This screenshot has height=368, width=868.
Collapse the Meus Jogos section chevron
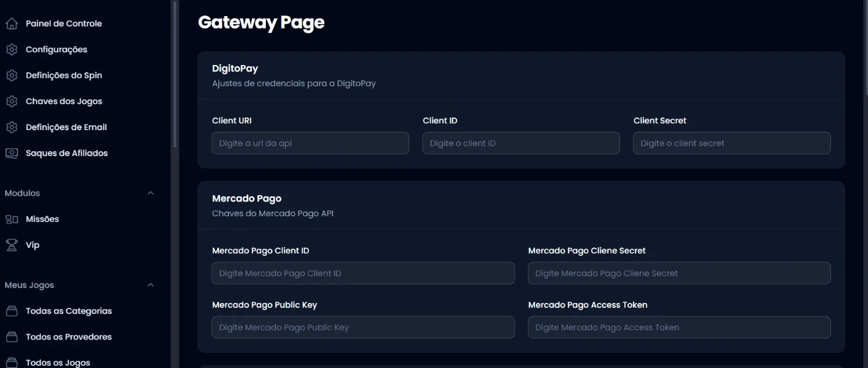[x=150, y=285]
